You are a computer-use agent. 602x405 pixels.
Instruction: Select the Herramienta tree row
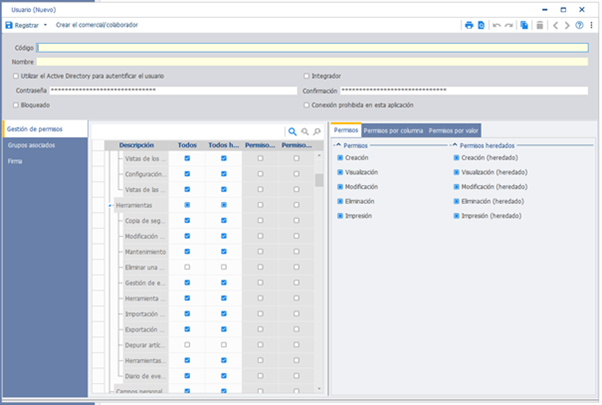[145, 298]
